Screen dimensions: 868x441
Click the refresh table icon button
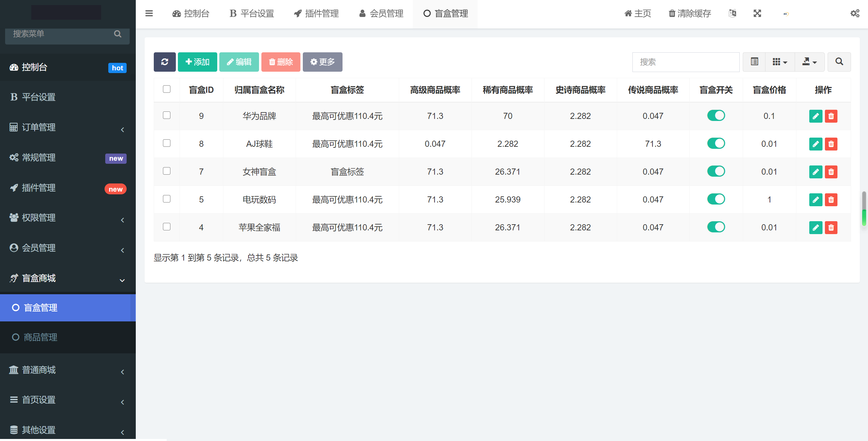(165, 62)
